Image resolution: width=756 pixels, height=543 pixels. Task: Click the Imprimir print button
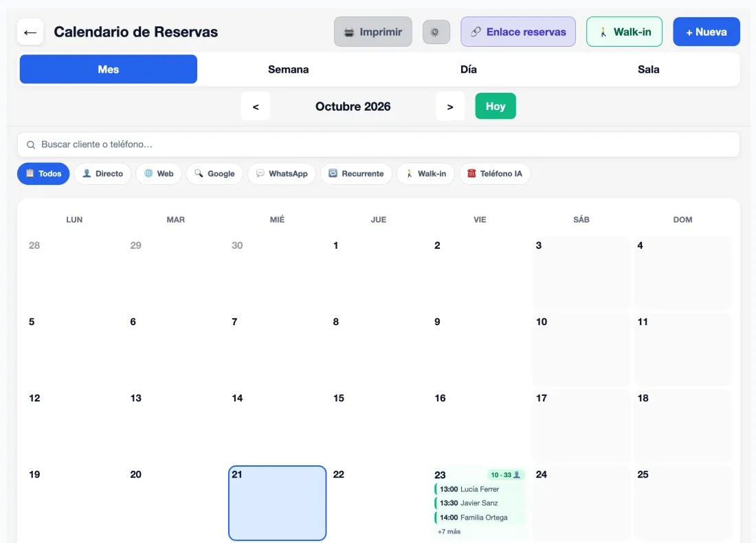point(373,32)
